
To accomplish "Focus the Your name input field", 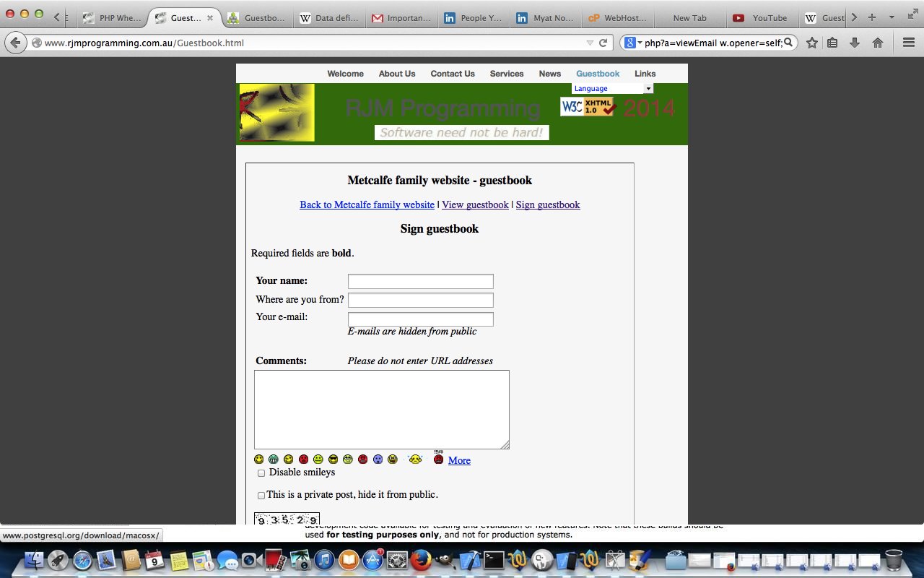I will [421, 281].
